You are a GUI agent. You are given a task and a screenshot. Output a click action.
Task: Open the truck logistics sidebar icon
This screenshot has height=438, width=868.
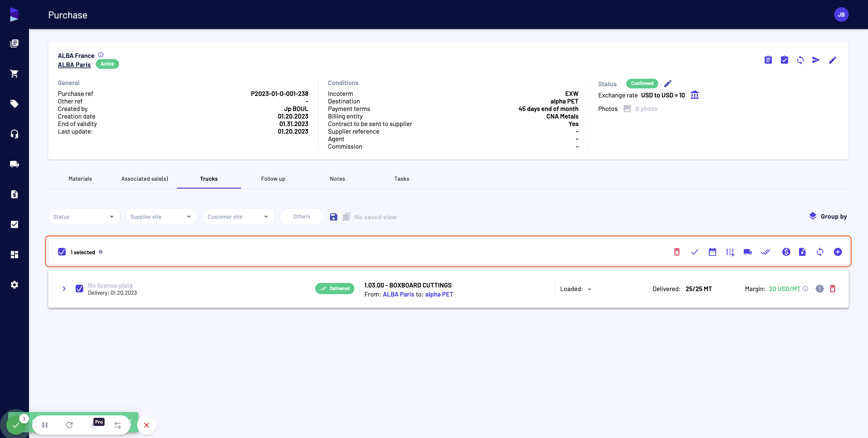[x=14, y=164]
